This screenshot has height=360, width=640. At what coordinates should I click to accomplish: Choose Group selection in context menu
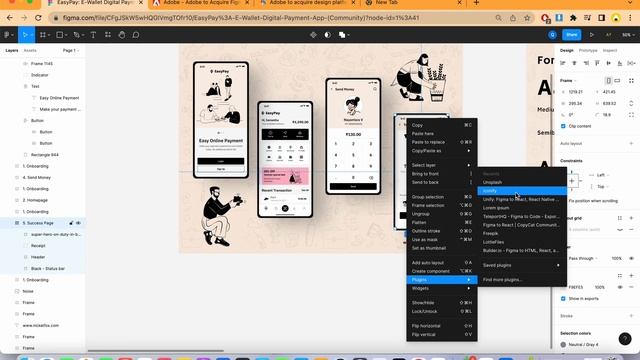point(442,197)
